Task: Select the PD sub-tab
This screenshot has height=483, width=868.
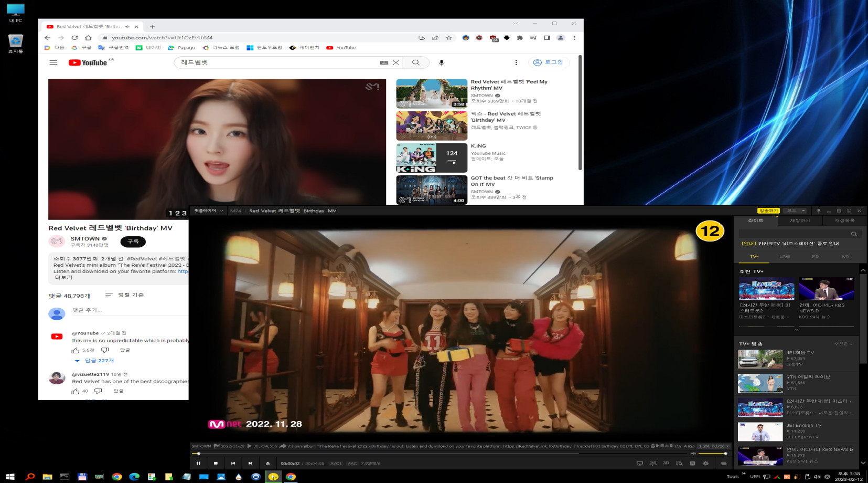Action: (x=815, y=257)
